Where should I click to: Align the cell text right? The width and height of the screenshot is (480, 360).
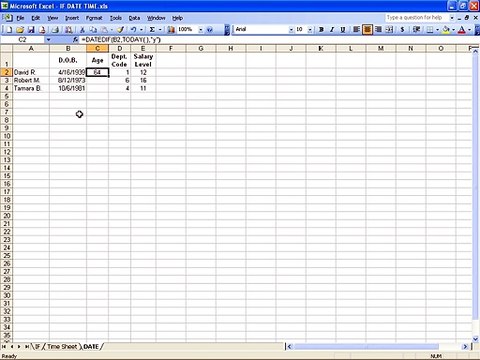378,30
